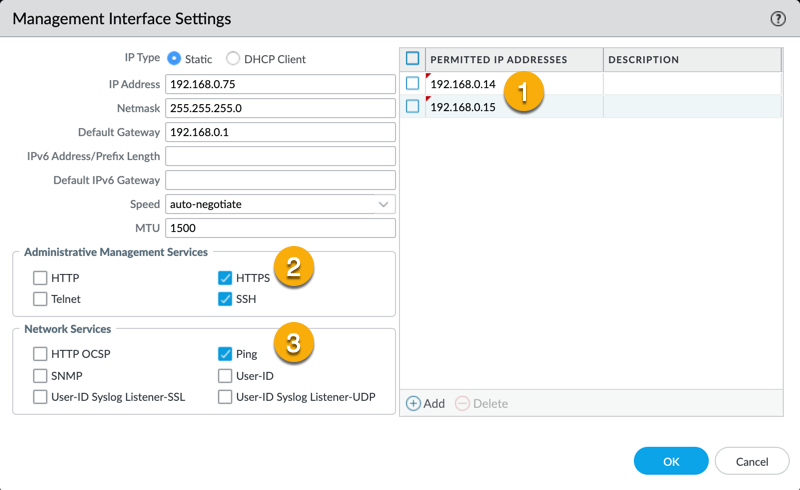Tick the select-all permitted addresses checkbox

(x=412, y=59)
